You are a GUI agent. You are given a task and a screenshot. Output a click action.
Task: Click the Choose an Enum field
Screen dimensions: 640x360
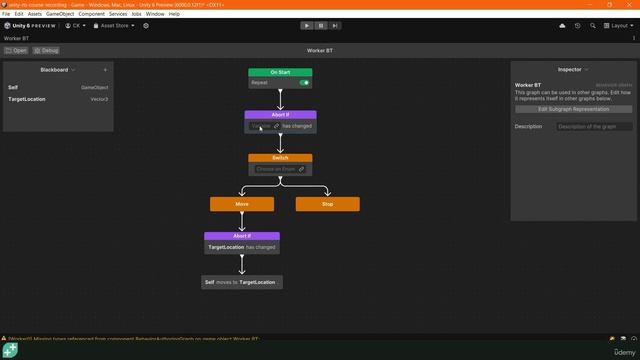(x=280, y=169)
